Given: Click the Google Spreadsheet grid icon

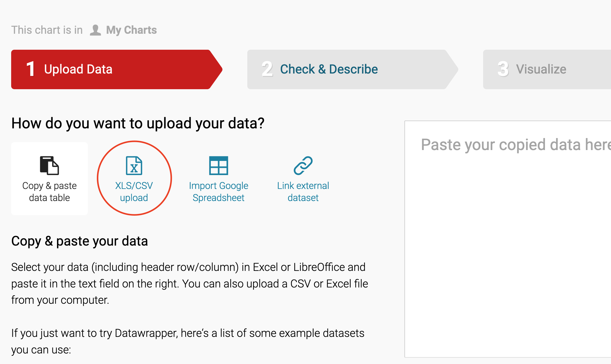Looking at the screenshot, I should pyautogui.click(x=218, y=166).
